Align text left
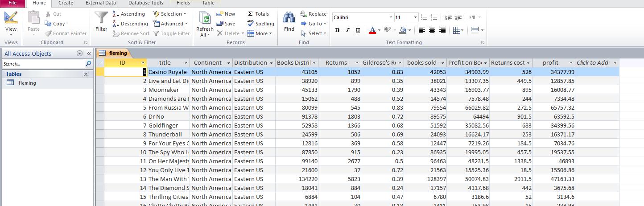 (421, 30)
